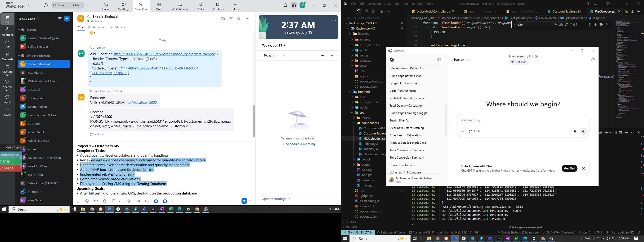
Task: Open search within Shoaib Shahzad chat
Action: [x=239, y=19]
